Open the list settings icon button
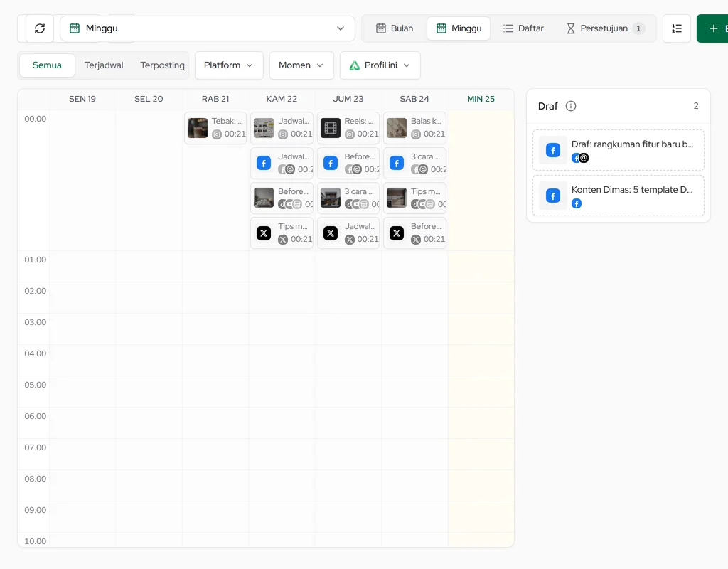728x569 pixels. (677, 28)
